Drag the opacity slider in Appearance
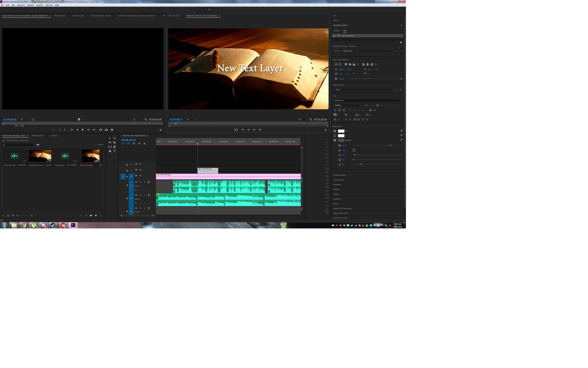Screen dimensions: 588x368 (390, 145)
